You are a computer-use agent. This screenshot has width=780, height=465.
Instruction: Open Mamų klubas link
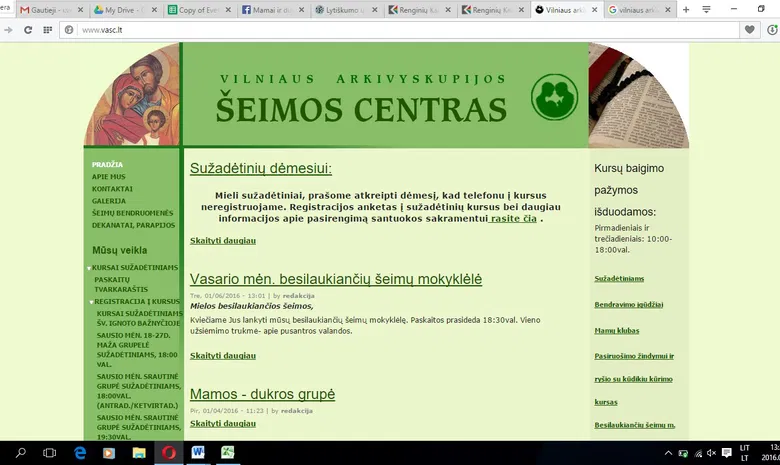616,330
